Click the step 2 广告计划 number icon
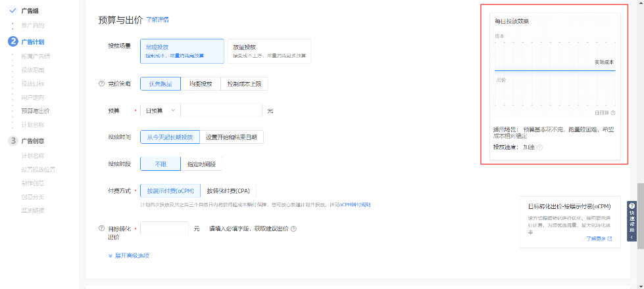644x289 pixels. coord(12,41)
